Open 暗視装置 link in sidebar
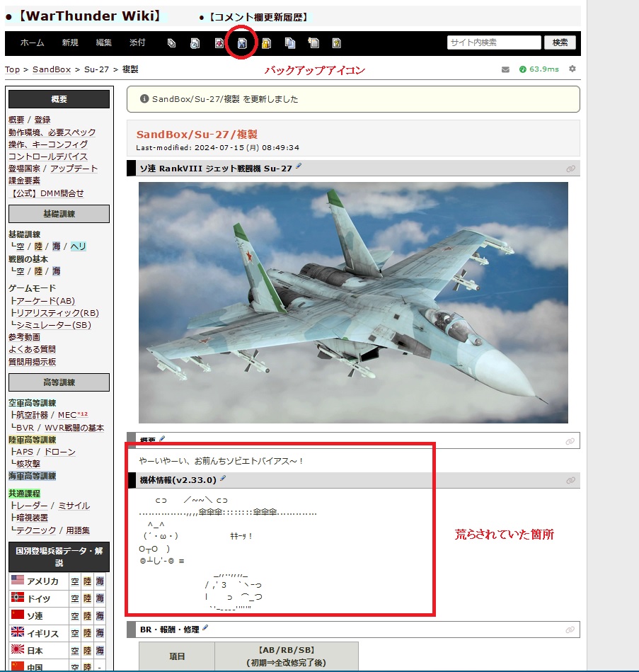 click(32, 518)
